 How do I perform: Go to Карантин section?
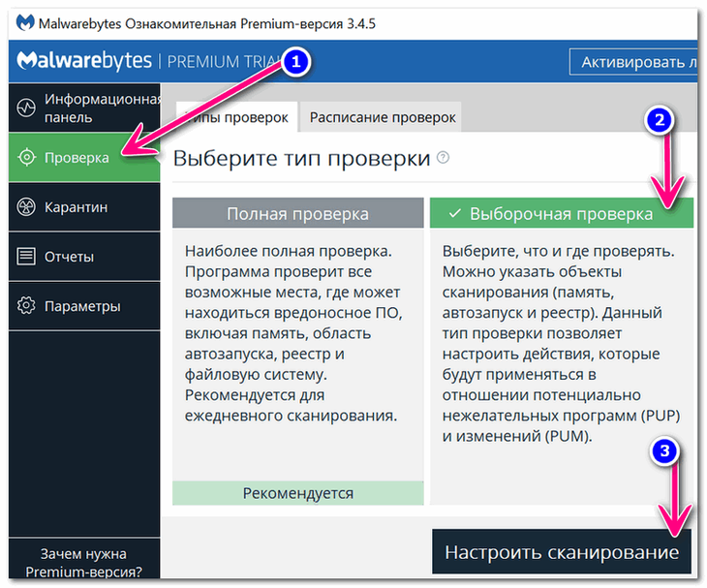pyautogui.click(x=84, y=207)
